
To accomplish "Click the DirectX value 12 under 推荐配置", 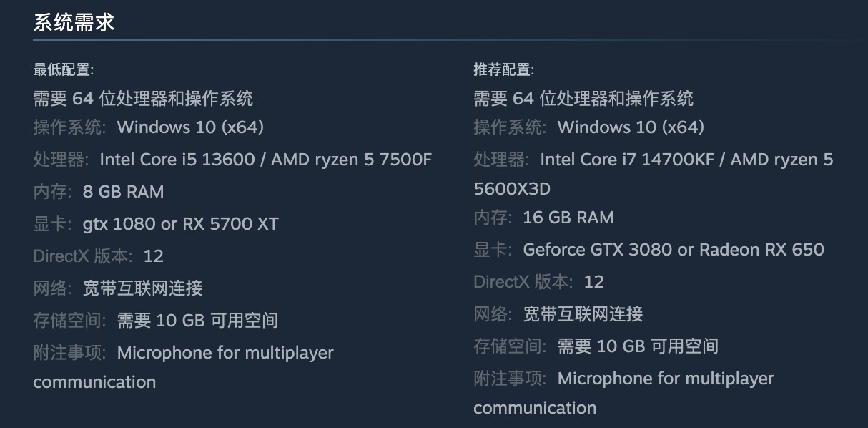I will tap(593, 282).
